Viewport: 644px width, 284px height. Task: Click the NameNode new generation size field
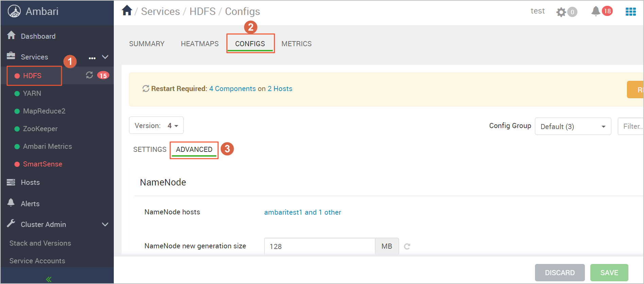[320, 246]
